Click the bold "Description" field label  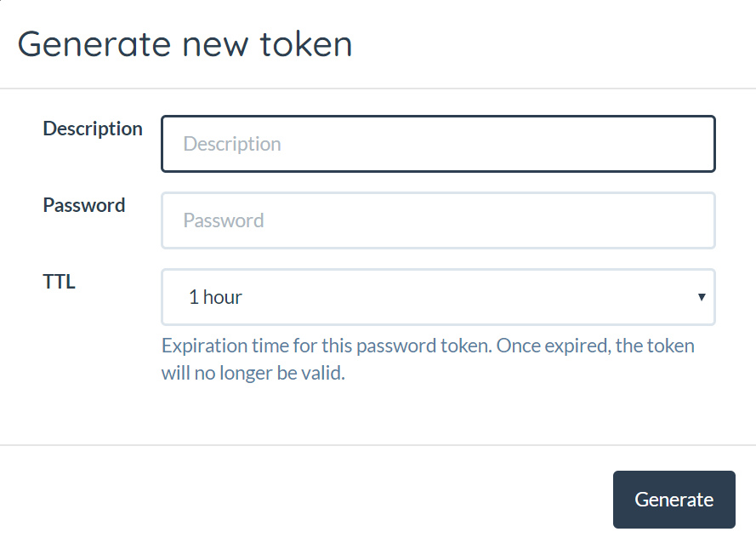point(93,129)
